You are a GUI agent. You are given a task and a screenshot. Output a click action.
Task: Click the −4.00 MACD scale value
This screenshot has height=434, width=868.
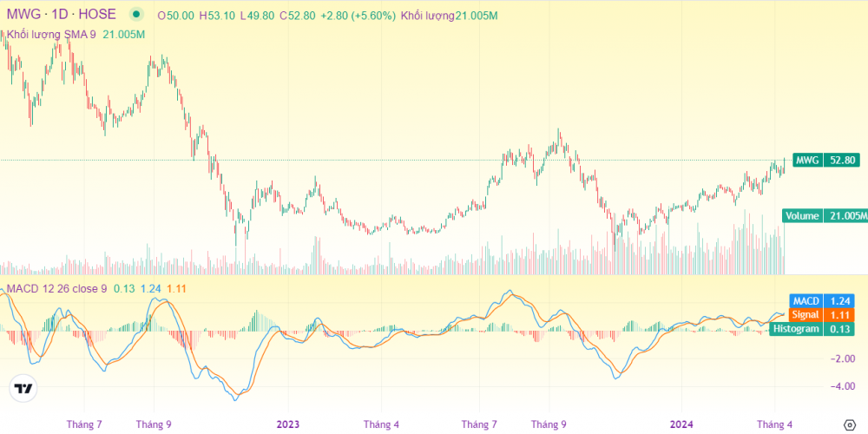(x=841, y=386)
